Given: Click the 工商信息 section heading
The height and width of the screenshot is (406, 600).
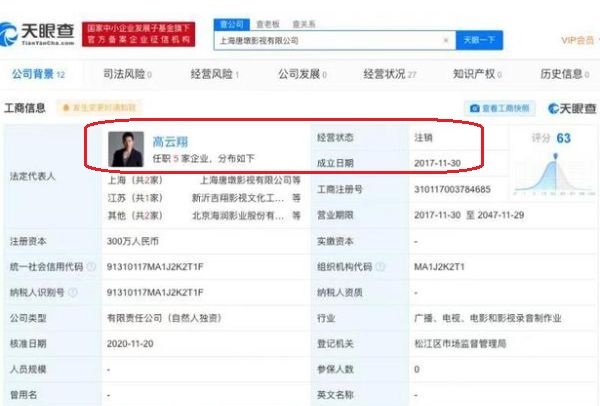Looking at the screenshot, I should click(24, 108).
